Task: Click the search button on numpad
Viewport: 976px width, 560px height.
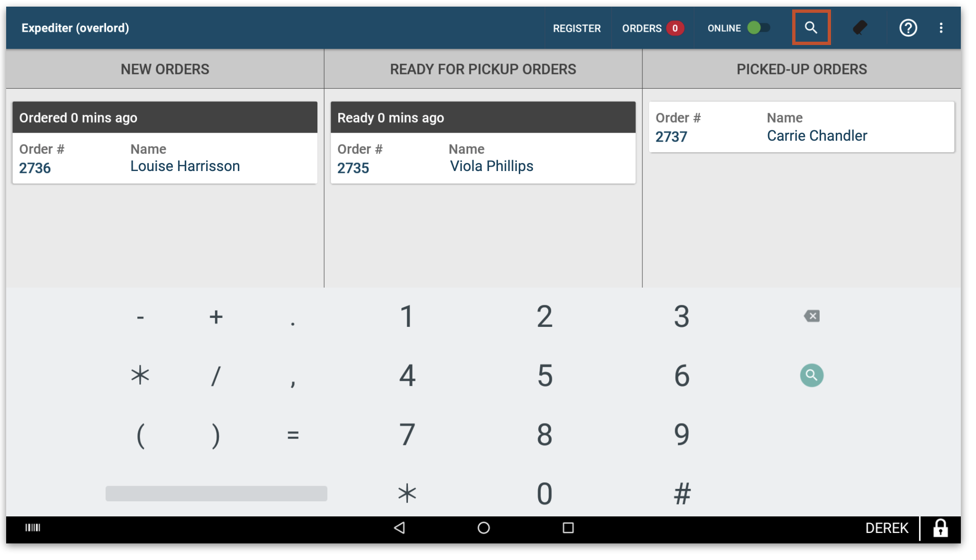Action: (x=812, y=375)
